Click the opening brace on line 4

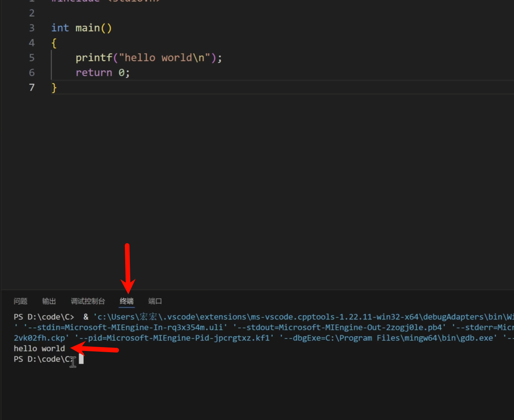click(54, 43)
